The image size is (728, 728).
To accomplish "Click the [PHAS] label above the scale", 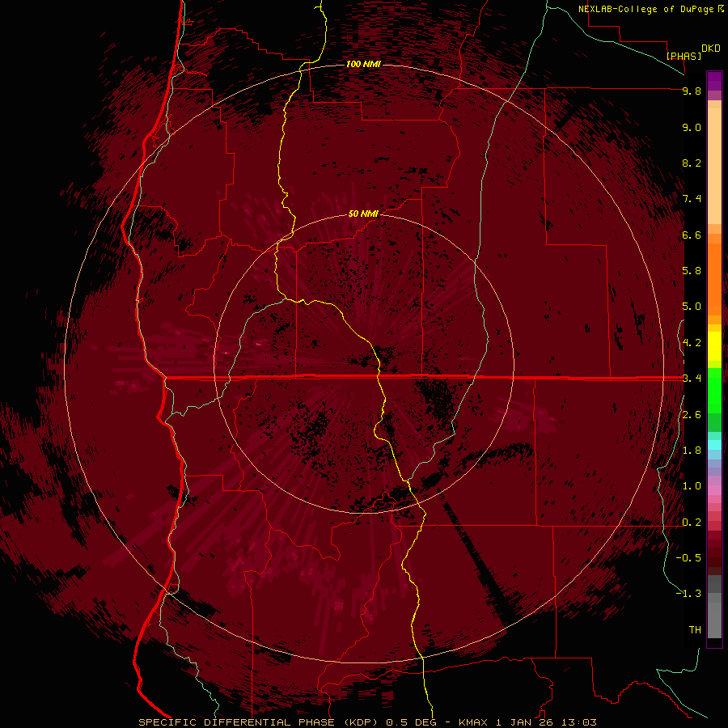I will pyautogui.click(x=684, y=56).
